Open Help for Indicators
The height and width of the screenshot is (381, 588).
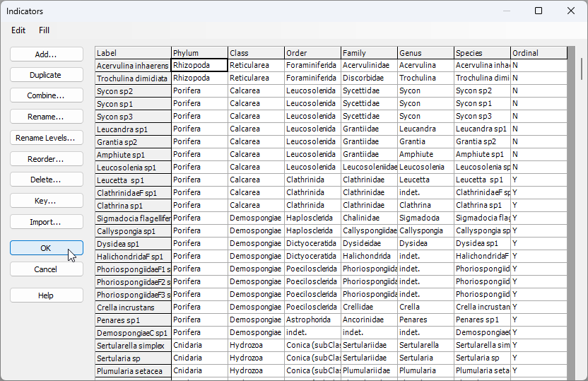tap(46, 295)
